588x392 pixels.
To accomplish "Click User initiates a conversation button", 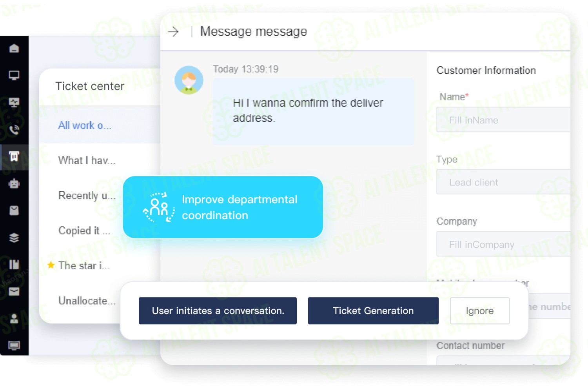I will [x=218, y=311].
